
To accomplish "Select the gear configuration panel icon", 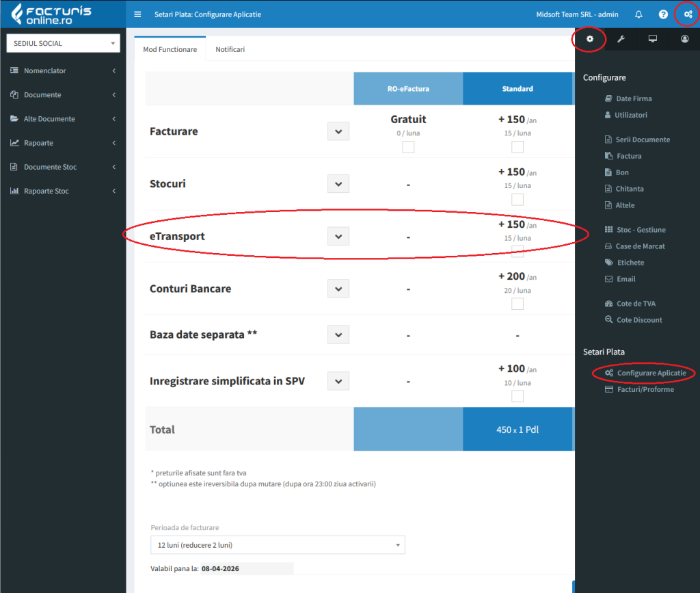I will 590,39.
